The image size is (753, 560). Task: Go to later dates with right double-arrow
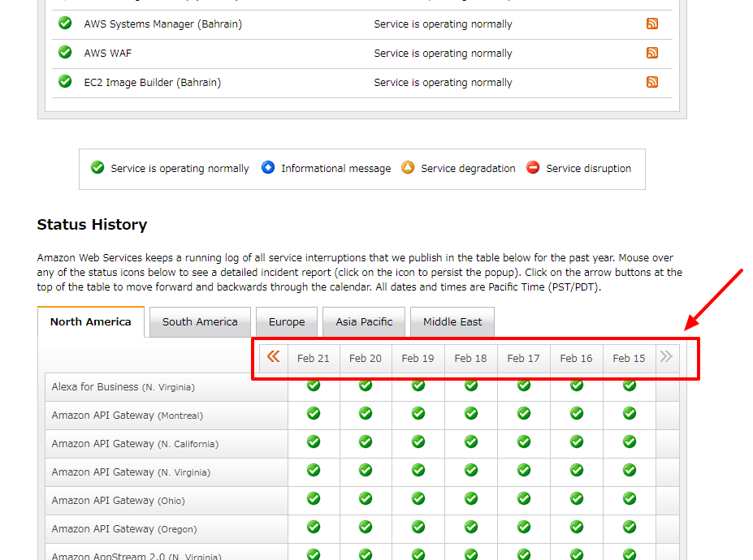666,356
